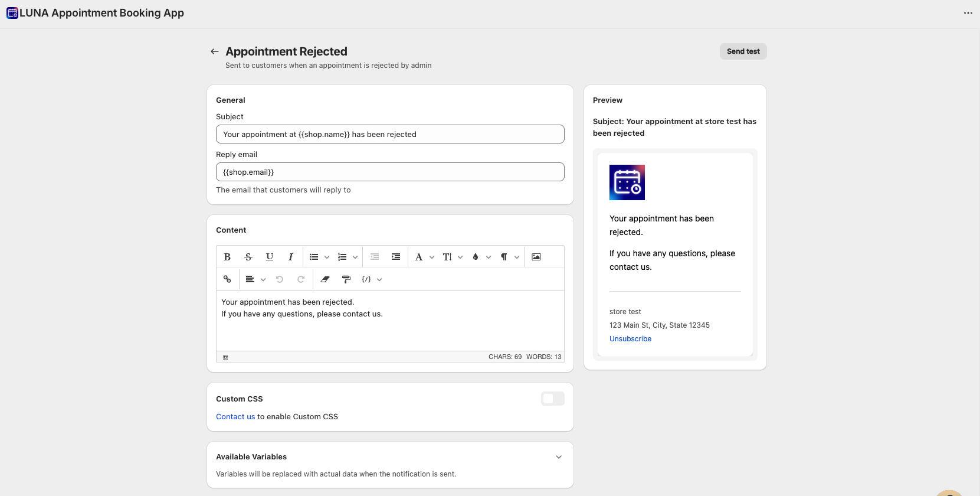Open the text alignment dropdown
The height and width of the screenshot is (496, 980).
[x=255, y=279]
